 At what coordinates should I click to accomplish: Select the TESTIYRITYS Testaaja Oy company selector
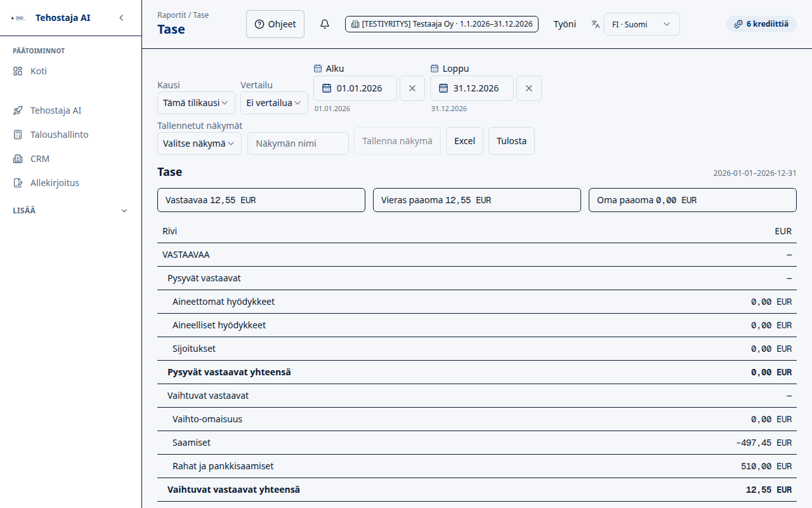(442, 24)
